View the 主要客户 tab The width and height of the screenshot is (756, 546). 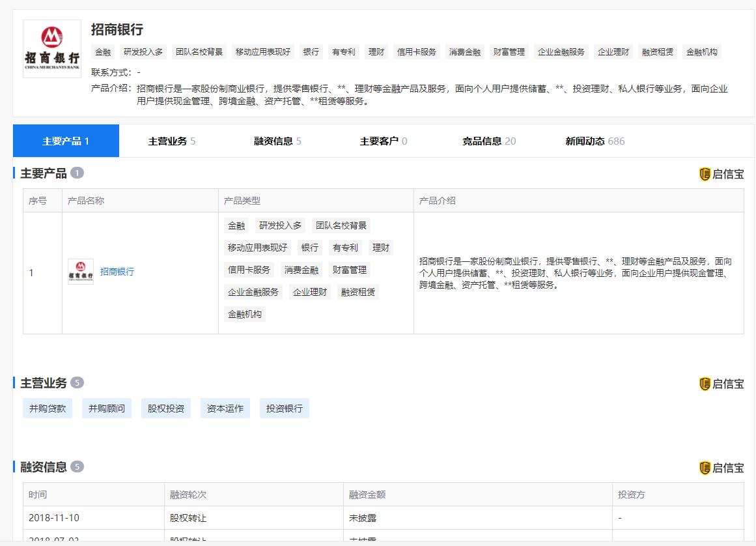click(380, 140)
